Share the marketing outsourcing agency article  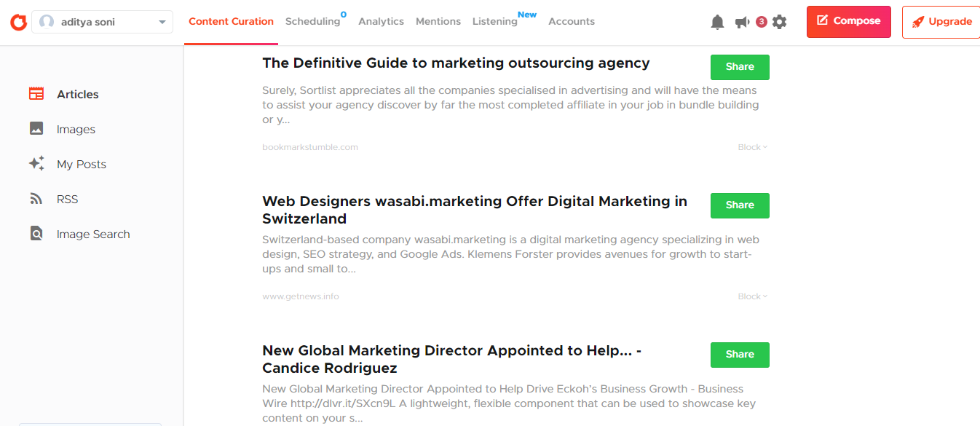point(740,67)
